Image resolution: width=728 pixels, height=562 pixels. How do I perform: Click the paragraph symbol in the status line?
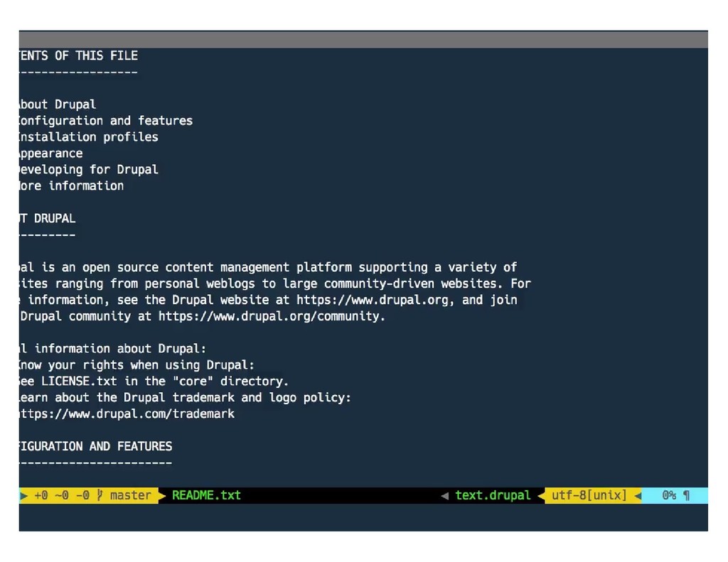(x=687, y=495)
